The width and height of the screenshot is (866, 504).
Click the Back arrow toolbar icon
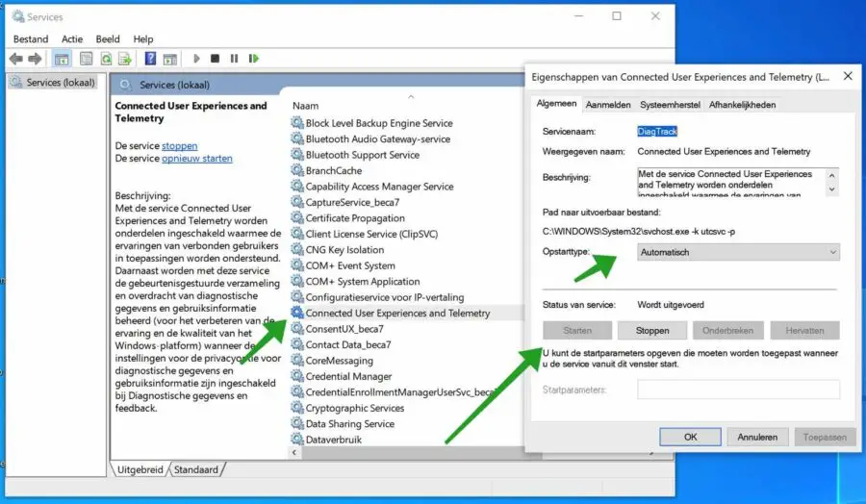16,59
